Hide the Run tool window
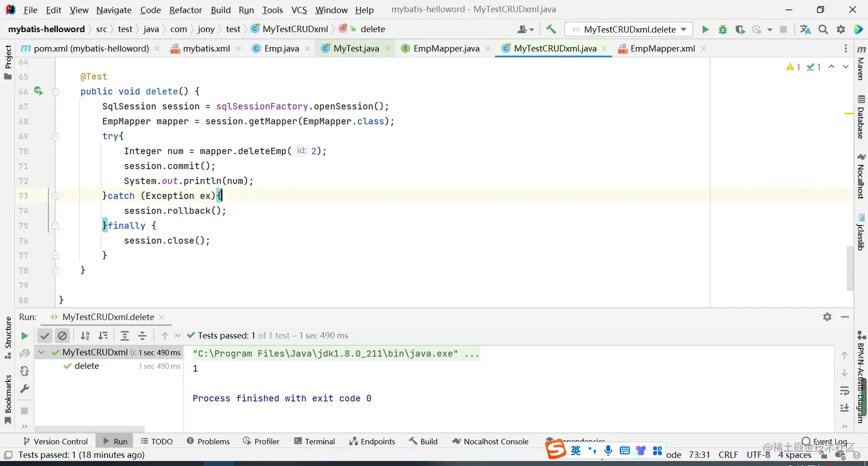868x466 pixels. (844, 317)
